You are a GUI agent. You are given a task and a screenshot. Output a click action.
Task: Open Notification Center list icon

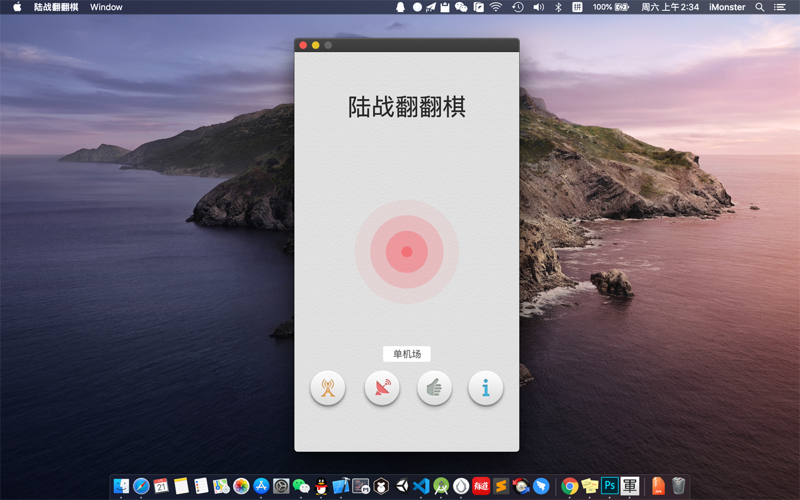[x=780, y=7]
